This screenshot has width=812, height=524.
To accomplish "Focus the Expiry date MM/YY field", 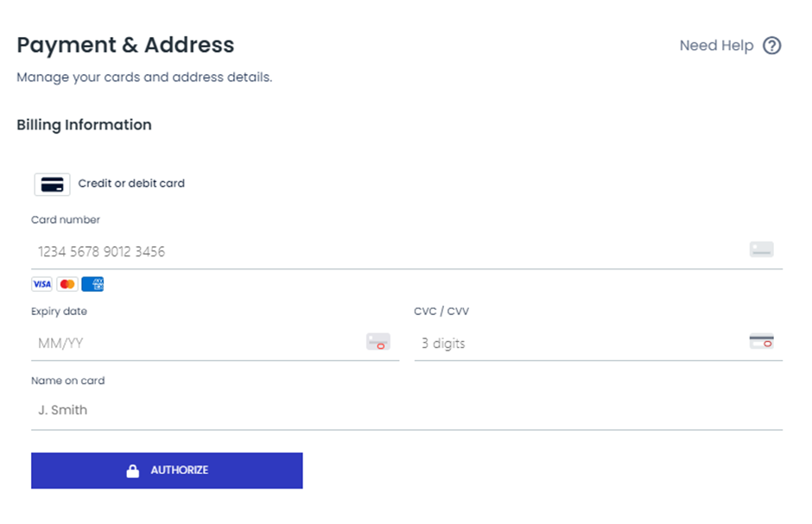I will pos(199,344).
